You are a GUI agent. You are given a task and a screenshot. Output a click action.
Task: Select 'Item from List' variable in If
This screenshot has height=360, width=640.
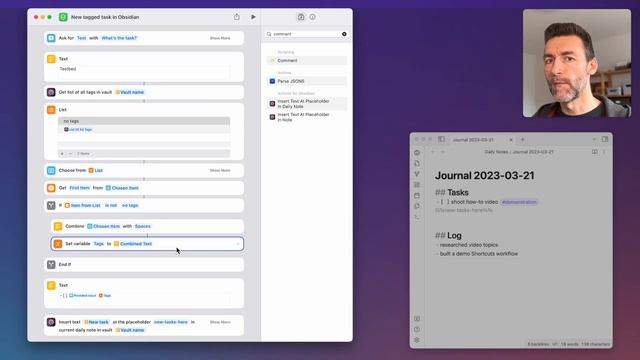[x=82, y=205]
